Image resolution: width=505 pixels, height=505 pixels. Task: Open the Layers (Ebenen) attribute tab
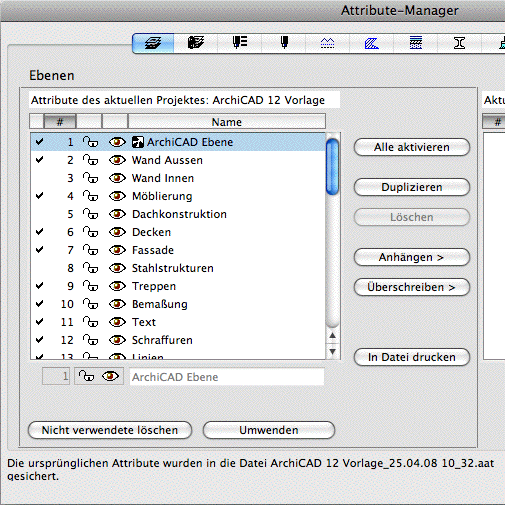tap(153, 43)
